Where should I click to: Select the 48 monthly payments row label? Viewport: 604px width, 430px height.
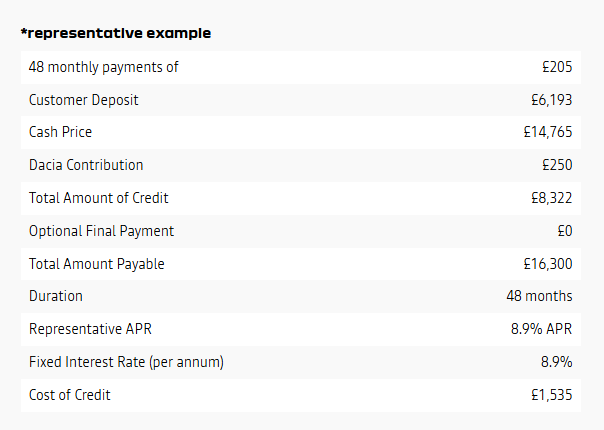[x=104, y=67]
